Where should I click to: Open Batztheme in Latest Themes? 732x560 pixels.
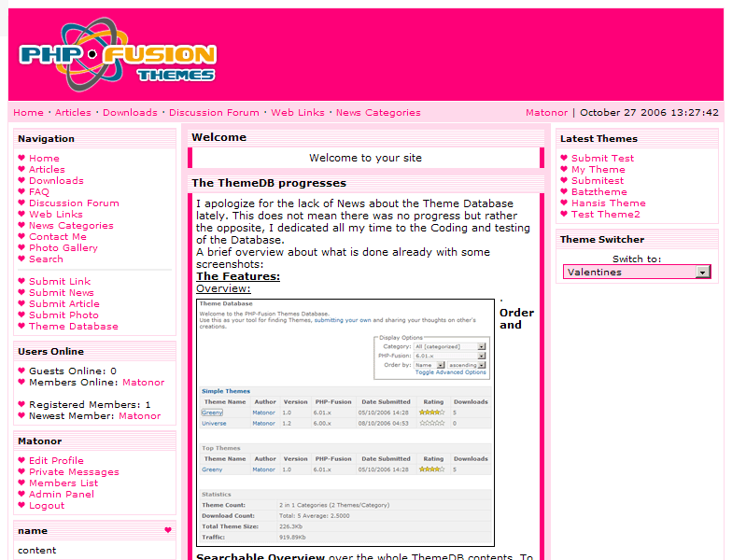(x=599, y=192)
